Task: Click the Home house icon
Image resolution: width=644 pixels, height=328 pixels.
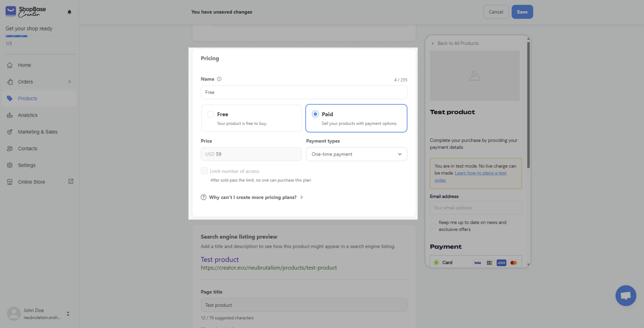Action: click(10, 65)
